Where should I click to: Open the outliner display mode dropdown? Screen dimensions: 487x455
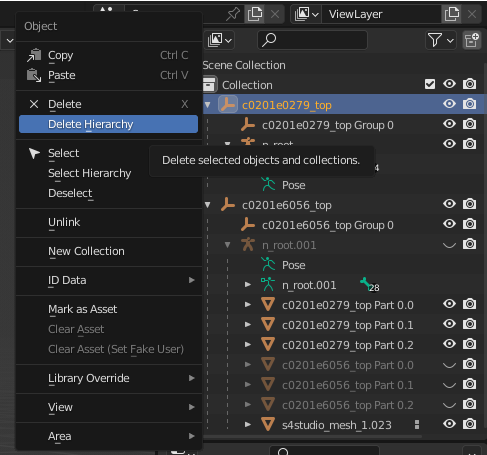coord(220,40)
